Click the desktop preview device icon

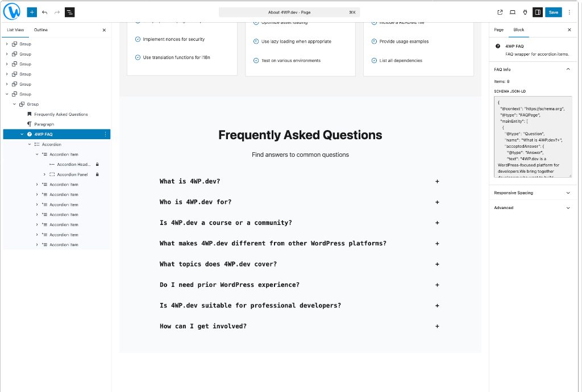tap(512, 12)
